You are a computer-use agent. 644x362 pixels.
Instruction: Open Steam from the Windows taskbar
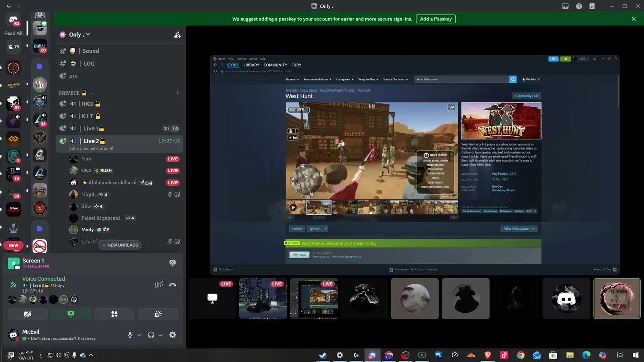click(323, 355)
